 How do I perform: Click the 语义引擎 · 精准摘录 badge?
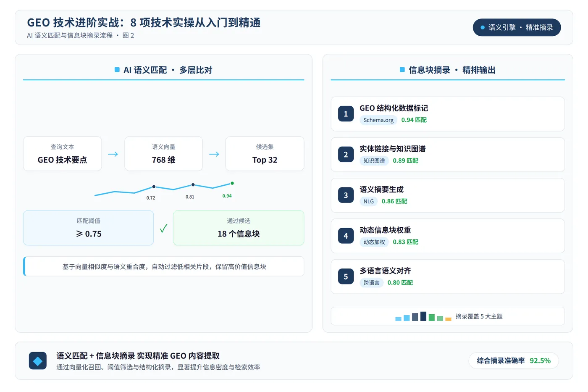pos(517,27)
